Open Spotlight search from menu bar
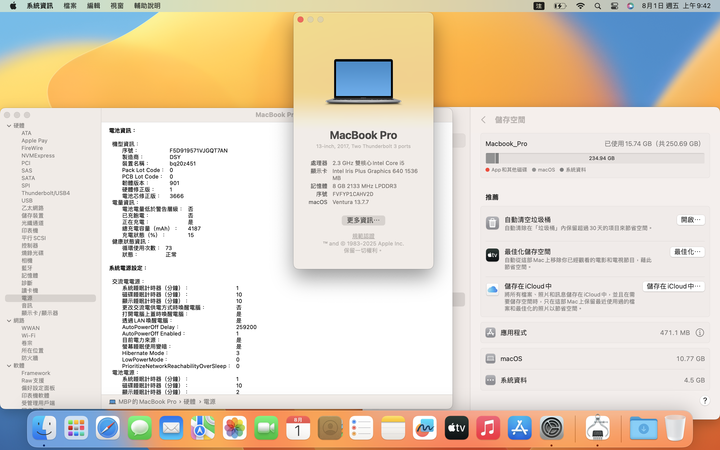 coord(597,6)
